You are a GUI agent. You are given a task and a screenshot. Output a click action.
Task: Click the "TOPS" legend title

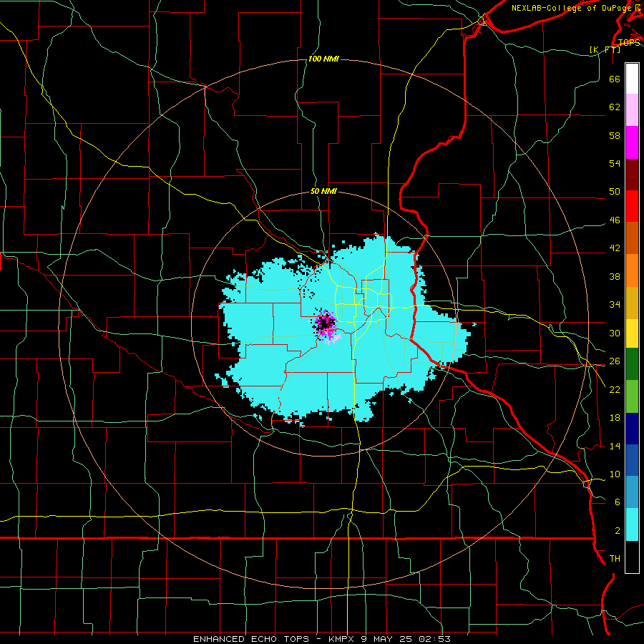tap(629, 43)
